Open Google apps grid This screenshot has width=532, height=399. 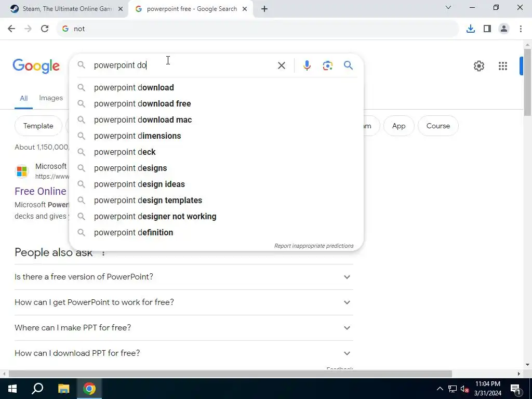(502, 66)
